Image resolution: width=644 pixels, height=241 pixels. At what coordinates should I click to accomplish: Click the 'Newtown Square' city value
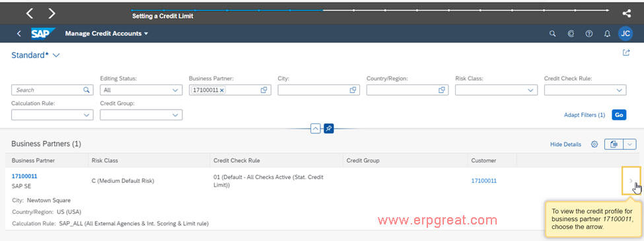pyautogui.click(x=48, y=200)
